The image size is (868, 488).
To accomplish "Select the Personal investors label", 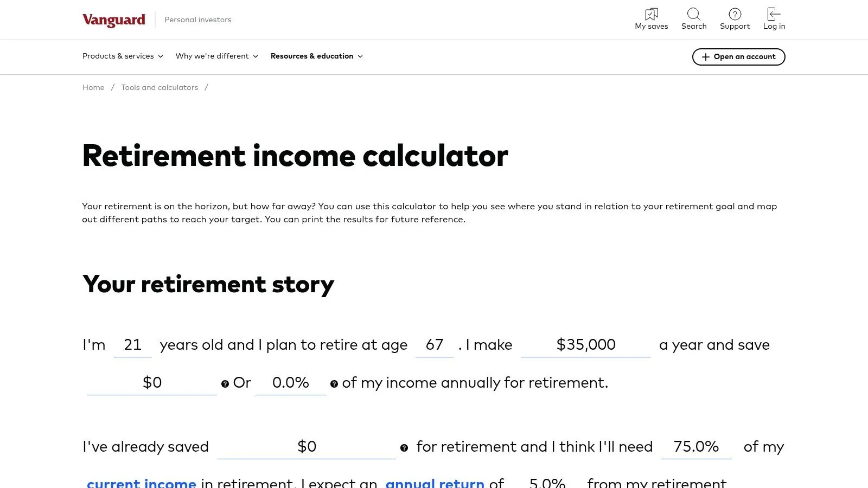I will [x=197, y=20].
